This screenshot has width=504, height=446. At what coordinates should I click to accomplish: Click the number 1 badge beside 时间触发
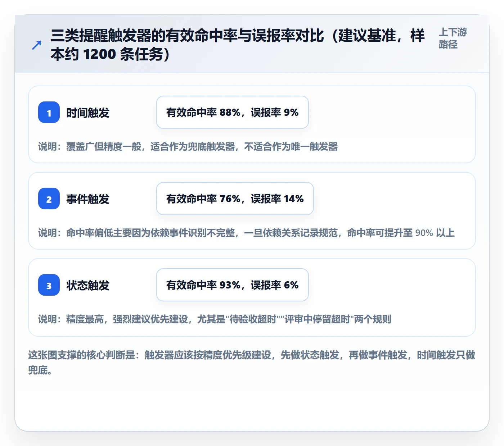(49, 112)
